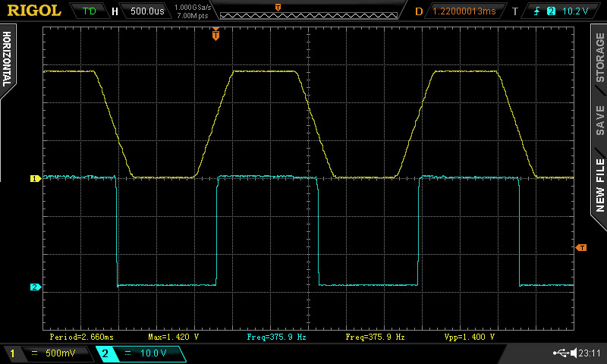Click the speaker sound icon

[574, 353]
